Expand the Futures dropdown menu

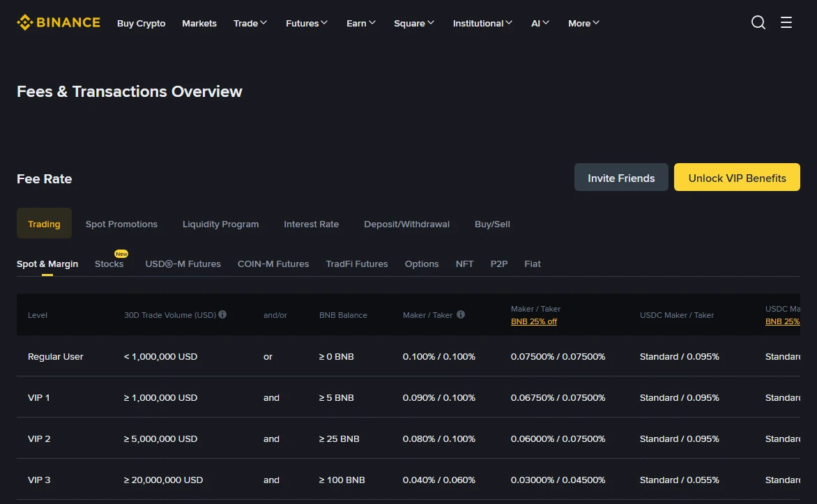(307, 23)
